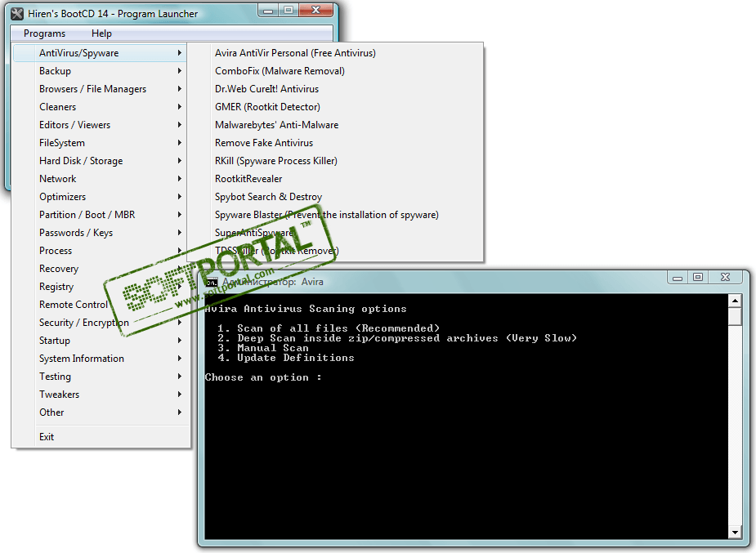The image size is (756, 553).
Task: Open the Help menu
Action: 101,33
